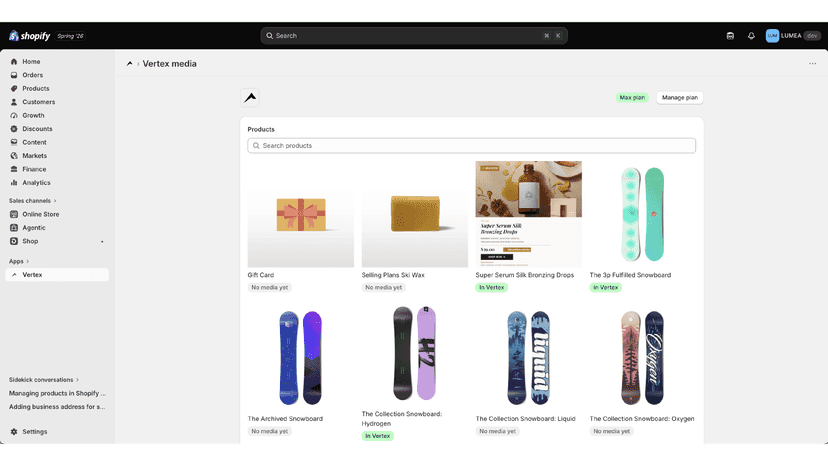The height and width of the screenshot is (466, 828).
Task: Open the Collection Snowboard: Liquid thumbnail
Action: [x=529, y=358]
